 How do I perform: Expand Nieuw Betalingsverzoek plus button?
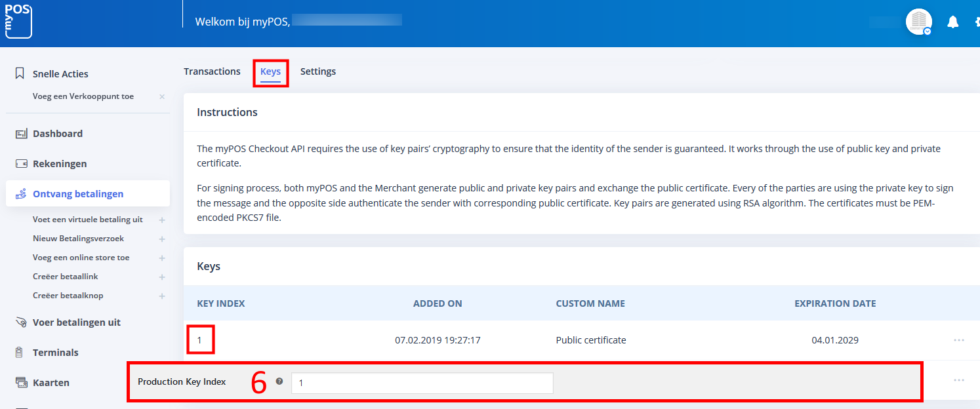point(162,239)
